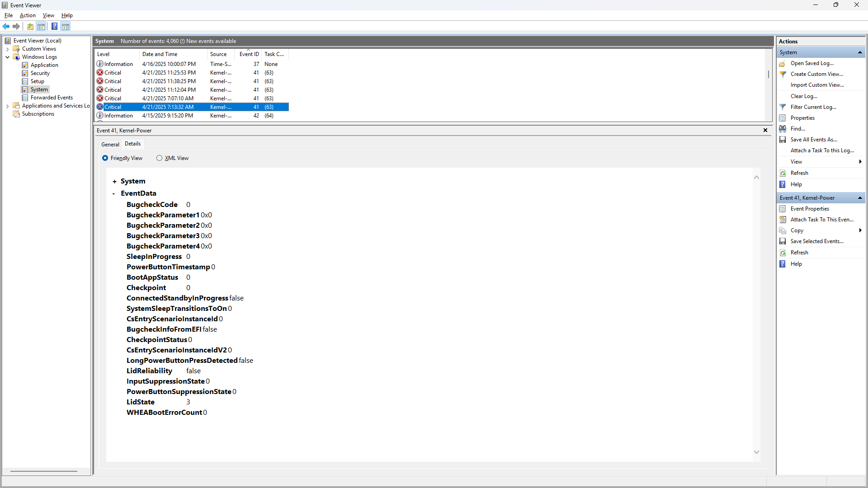Select Critical event at 4/21/2025 7:07:10 AM

pyautogui.click(x=192, y=99)
